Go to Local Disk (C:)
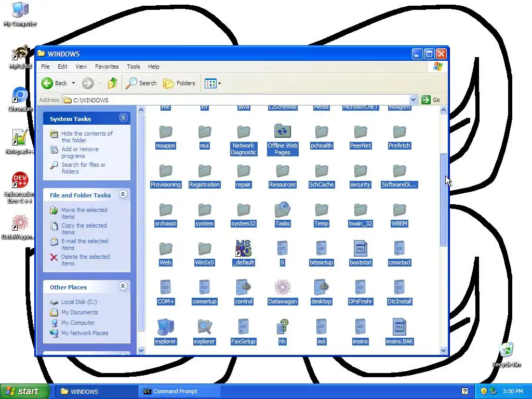 (x=79, y=302)
